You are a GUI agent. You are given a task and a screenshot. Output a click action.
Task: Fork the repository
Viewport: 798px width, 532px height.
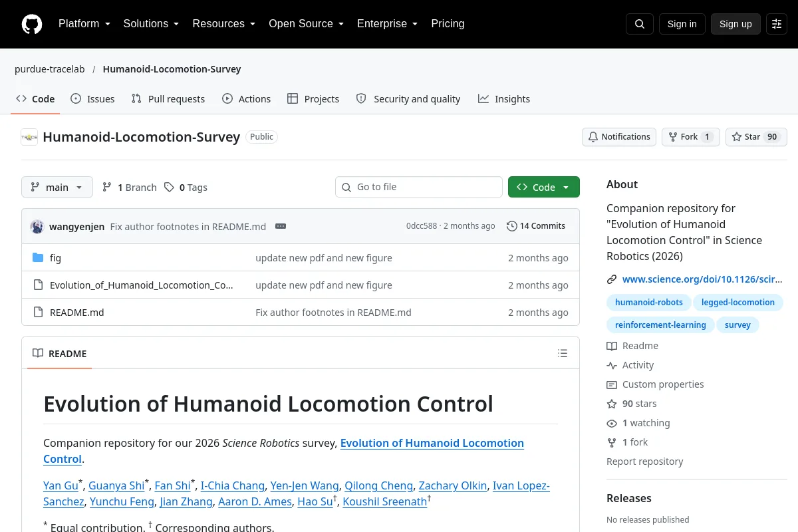(x=690, y=137)
